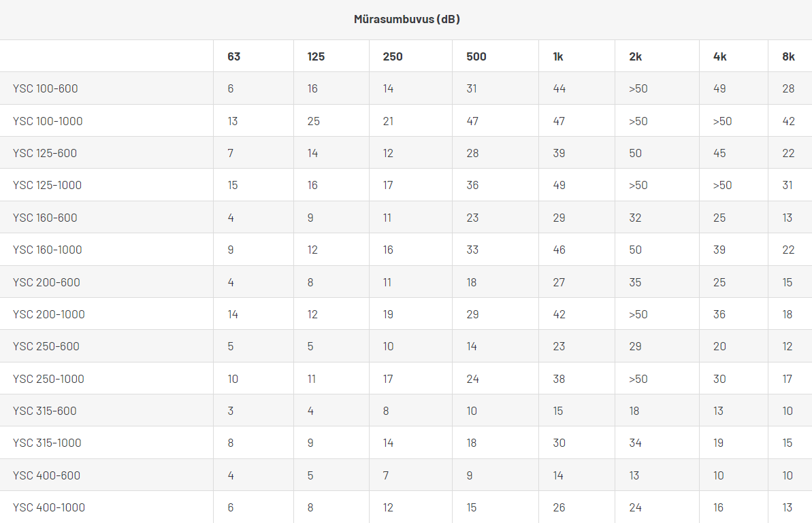Click the YSC 125-1000 row label

pyautogui.click(x=47, y=185)
